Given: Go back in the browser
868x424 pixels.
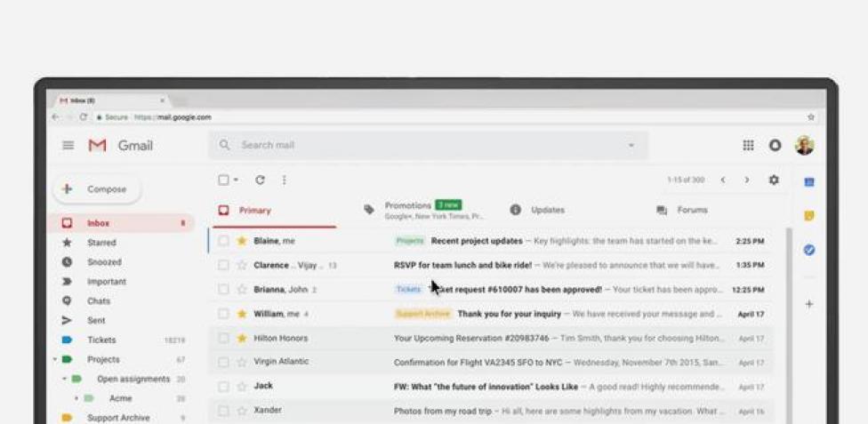Looking at the screenshot, I should [55, 117].
